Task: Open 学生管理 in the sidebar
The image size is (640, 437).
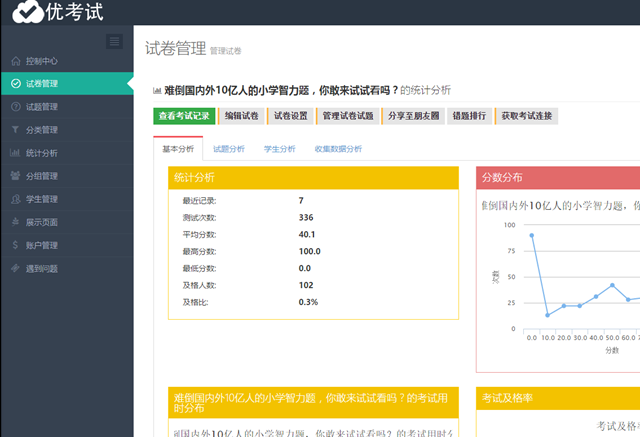Action: (x=67, y=199)
